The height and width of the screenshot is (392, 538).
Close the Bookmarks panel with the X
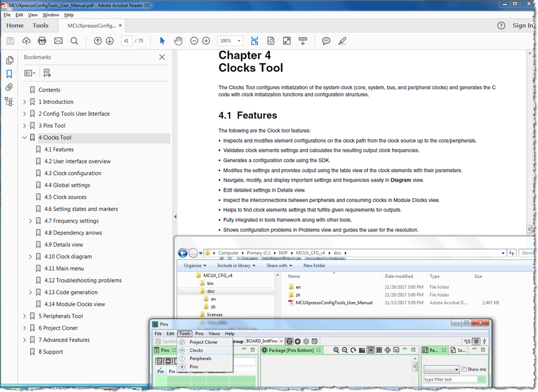[162, 57]
